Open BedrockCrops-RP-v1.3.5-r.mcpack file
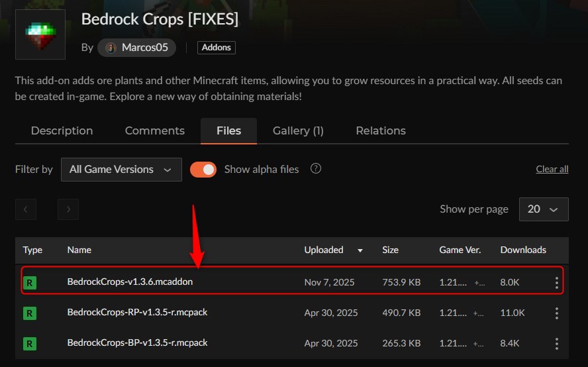Viewport: 588px width, 367px height. [x=137, y=312]
